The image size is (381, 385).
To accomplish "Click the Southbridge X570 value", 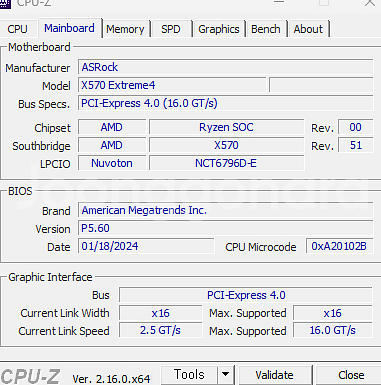I will click(x=226, y=145).
